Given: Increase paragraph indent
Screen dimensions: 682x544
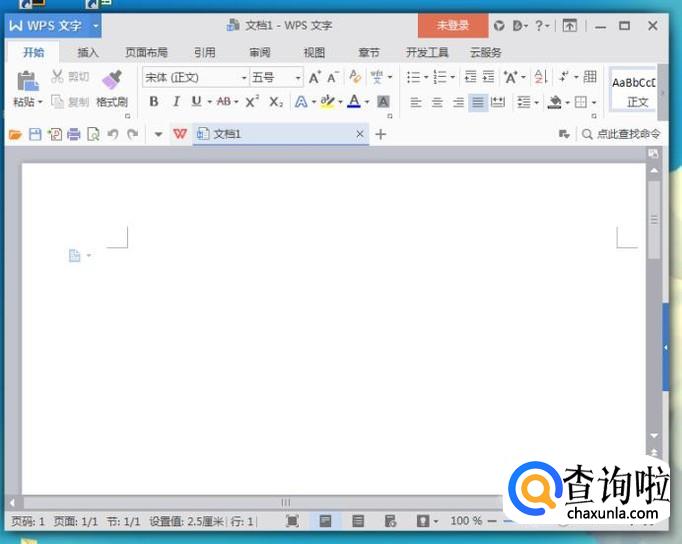Looking at the screenshot, I should pos(488,77).
